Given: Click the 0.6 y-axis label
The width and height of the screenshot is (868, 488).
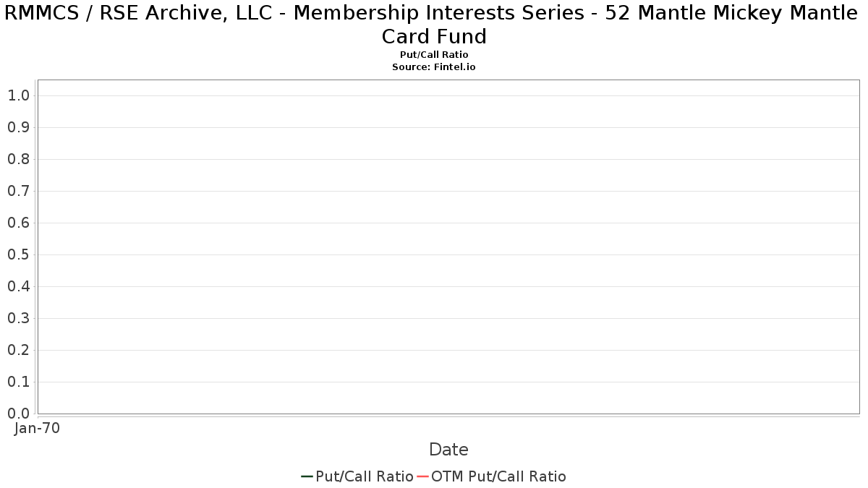Looking at the screenshot, I should tap(18, 223).
